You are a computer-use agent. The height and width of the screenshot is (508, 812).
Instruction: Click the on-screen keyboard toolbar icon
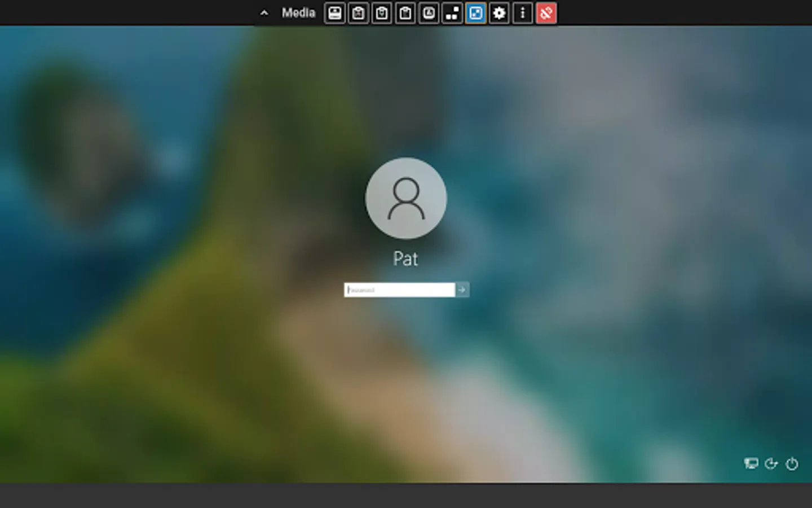tap(335, 13)
